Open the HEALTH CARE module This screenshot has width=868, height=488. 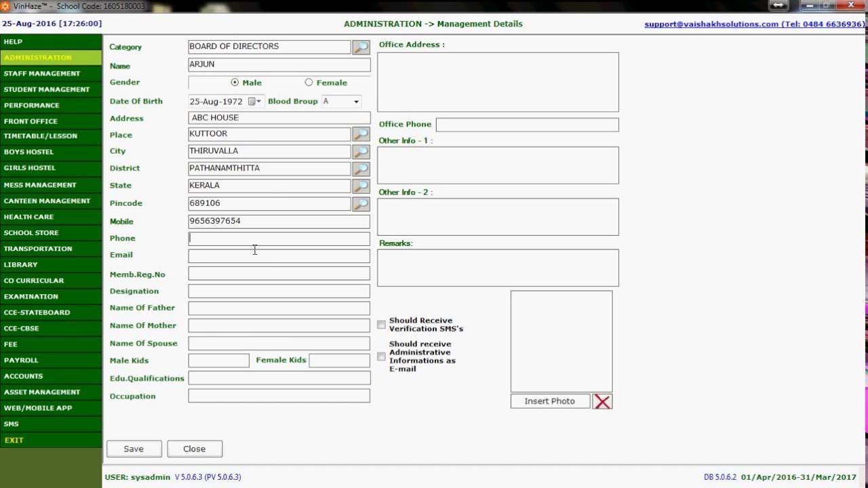(51, 217)
